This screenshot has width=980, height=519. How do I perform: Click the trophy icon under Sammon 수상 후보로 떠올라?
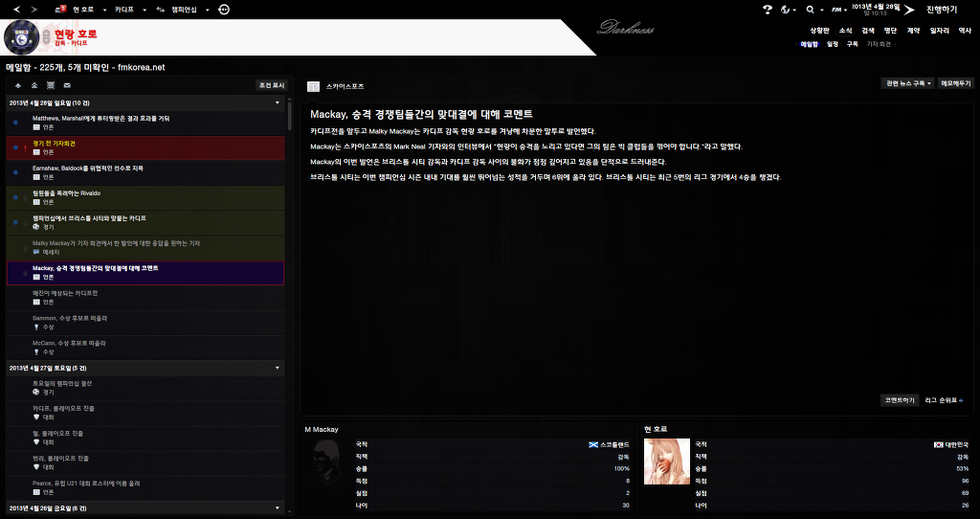tap(36, 327)
